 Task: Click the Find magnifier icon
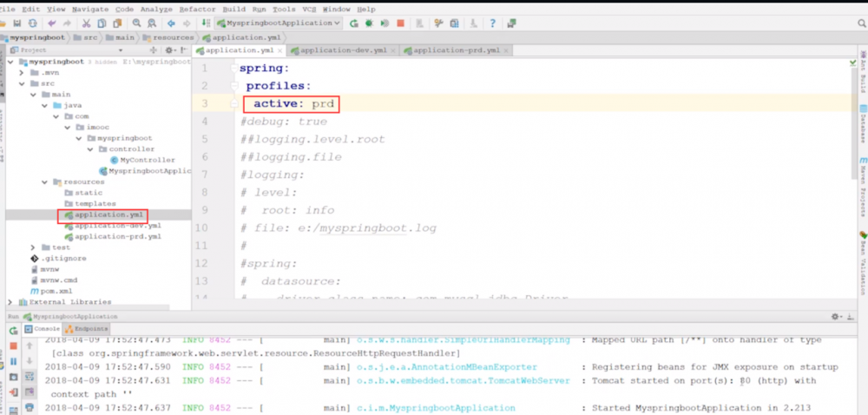[x=136, y=23]
